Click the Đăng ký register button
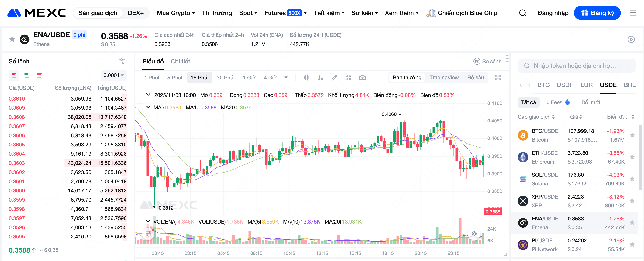This screenshot has width=644, height=261. (x=597, y=13)
